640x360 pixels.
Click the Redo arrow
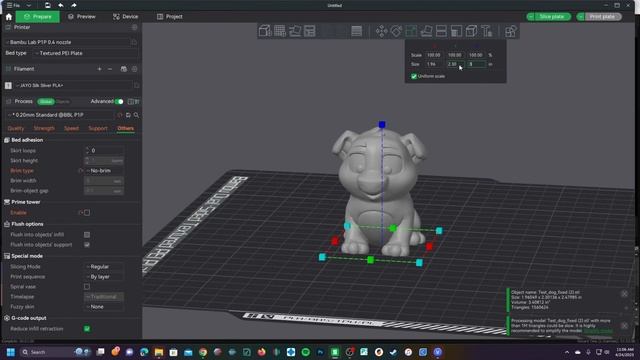[73, 5]
